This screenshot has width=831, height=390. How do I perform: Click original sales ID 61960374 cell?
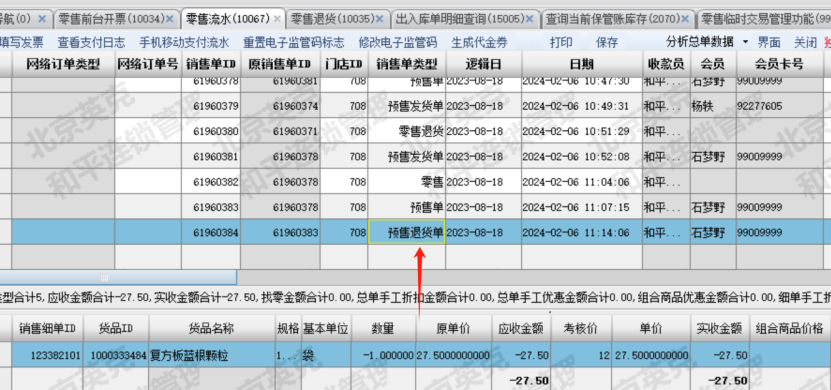tap(280, 106)
